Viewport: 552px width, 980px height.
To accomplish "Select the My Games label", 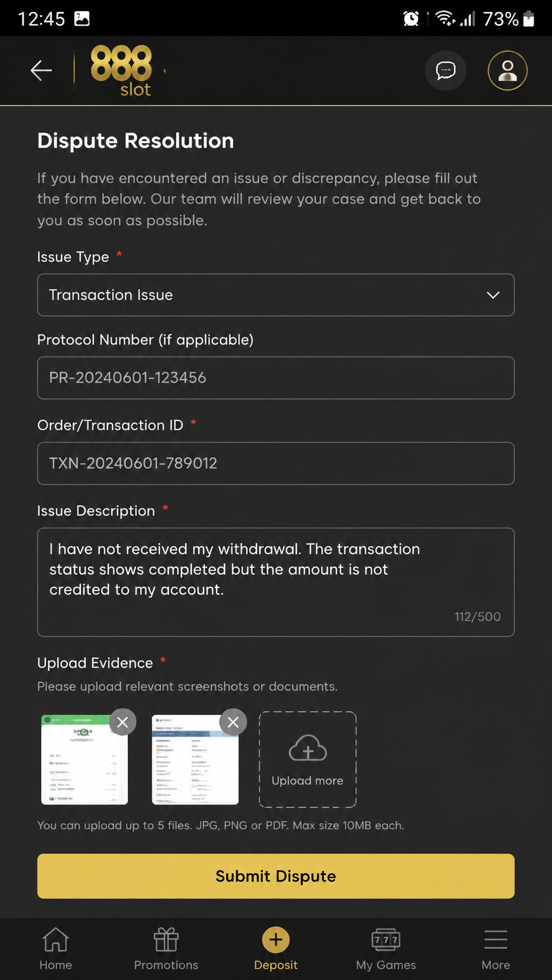I will [386, 965].
